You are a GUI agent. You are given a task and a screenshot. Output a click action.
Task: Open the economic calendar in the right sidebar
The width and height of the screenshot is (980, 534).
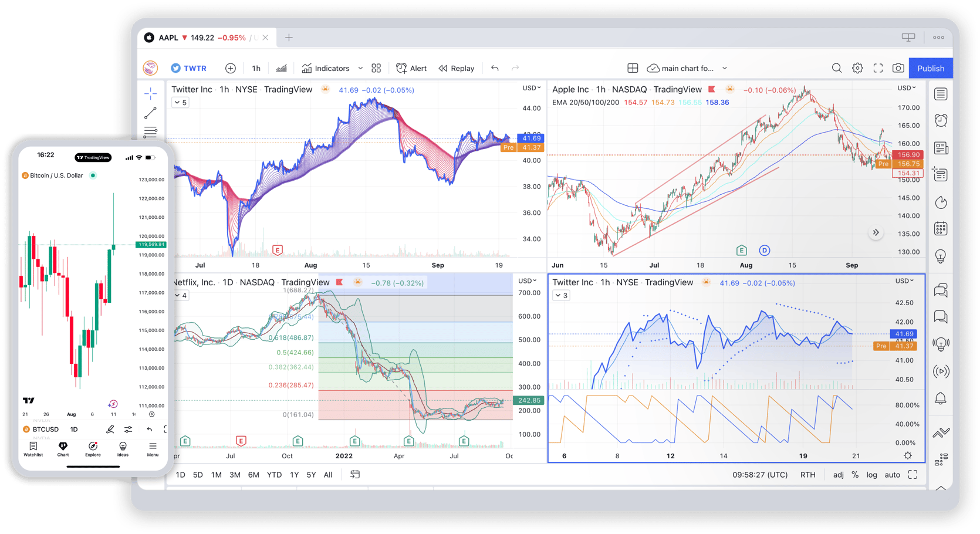940,228
